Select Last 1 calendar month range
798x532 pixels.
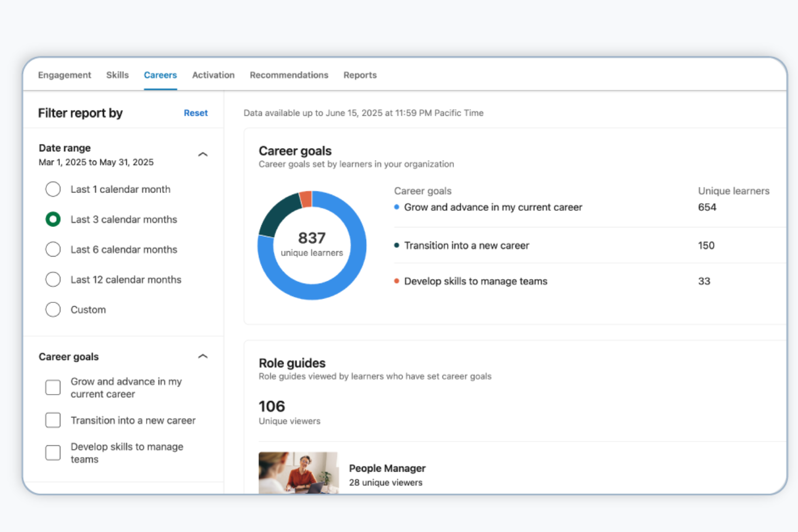click(x=53, y=189)
